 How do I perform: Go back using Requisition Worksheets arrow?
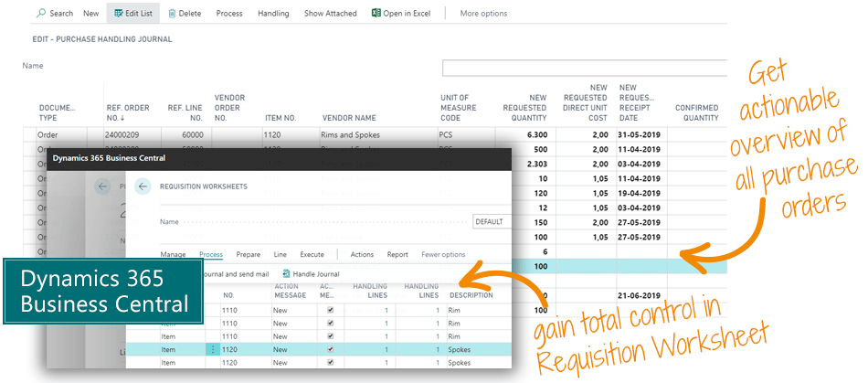click(x=143, y=186)
